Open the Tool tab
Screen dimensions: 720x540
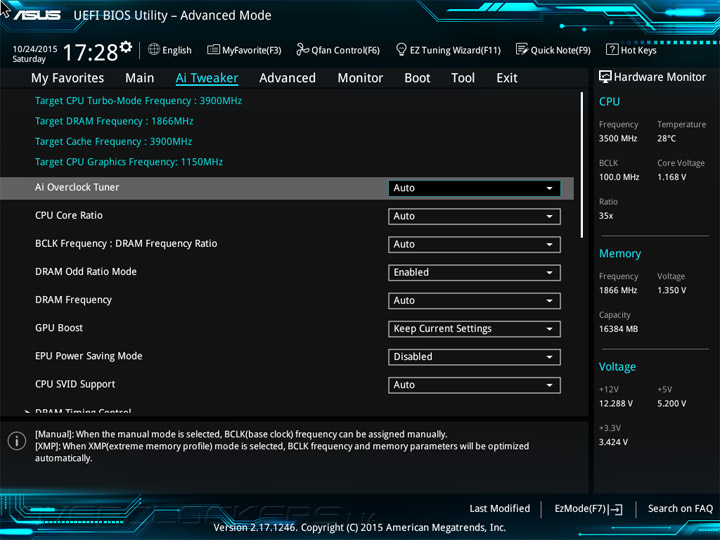click(x=463, y=78)
